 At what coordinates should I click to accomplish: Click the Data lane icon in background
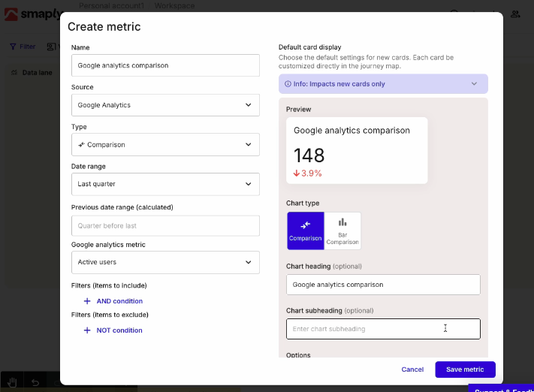point(14,73)
